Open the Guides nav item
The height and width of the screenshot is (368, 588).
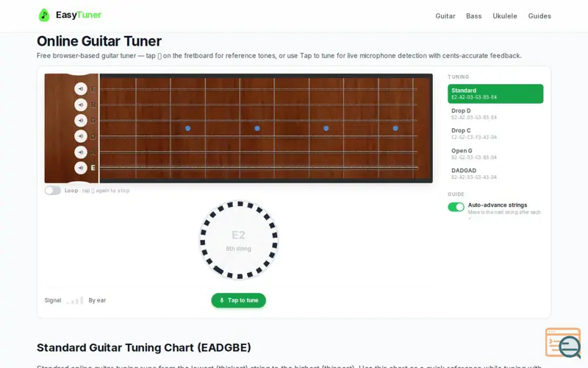(539, 15)
